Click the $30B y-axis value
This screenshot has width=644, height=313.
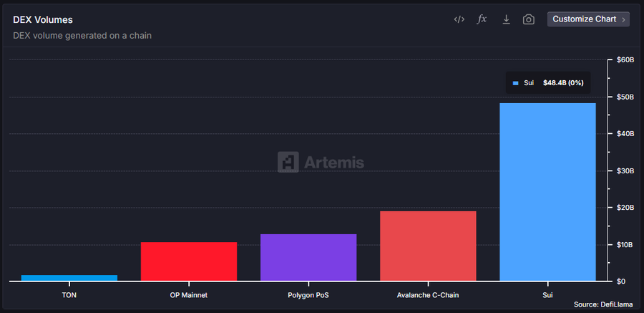click(625, 170)
